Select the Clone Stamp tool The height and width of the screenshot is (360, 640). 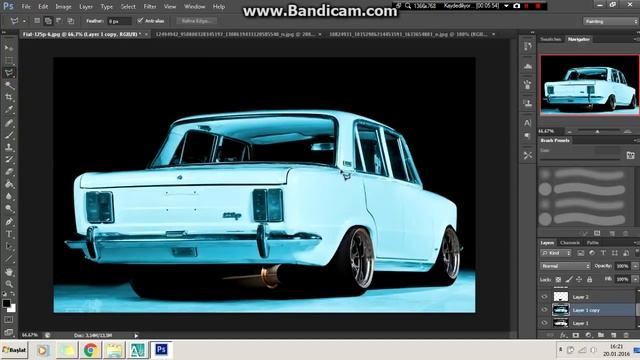[x=9, y=147]
